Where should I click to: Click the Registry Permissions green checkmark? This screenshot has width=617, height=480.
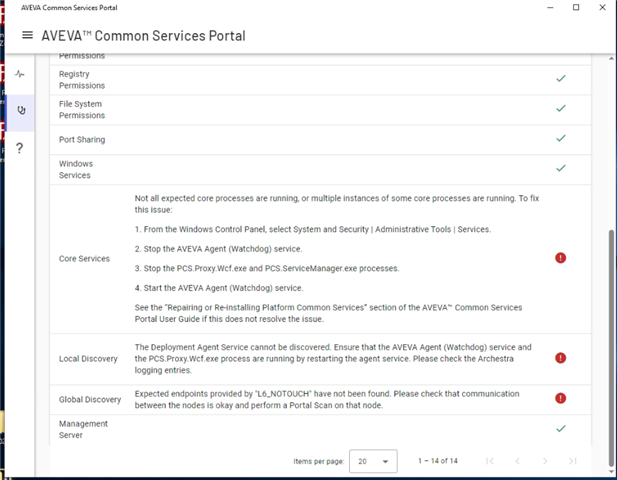(561, 79)
